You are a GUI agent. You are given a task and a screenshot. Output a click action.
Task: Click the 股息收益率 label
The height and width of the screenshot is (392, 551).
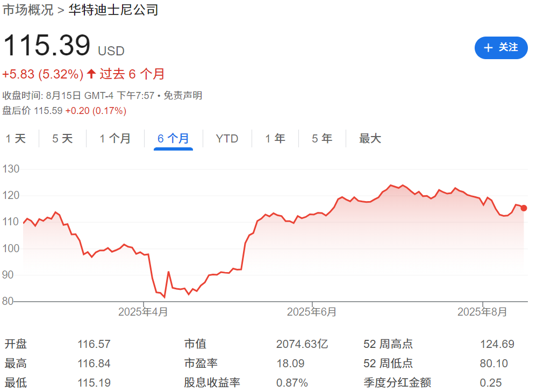pyautogui.click(x=212, y=382)
